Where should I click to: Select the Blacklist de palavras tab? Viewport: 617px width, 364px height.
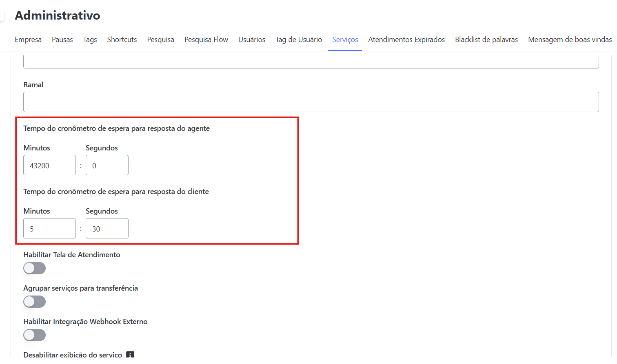coord(486,39)
